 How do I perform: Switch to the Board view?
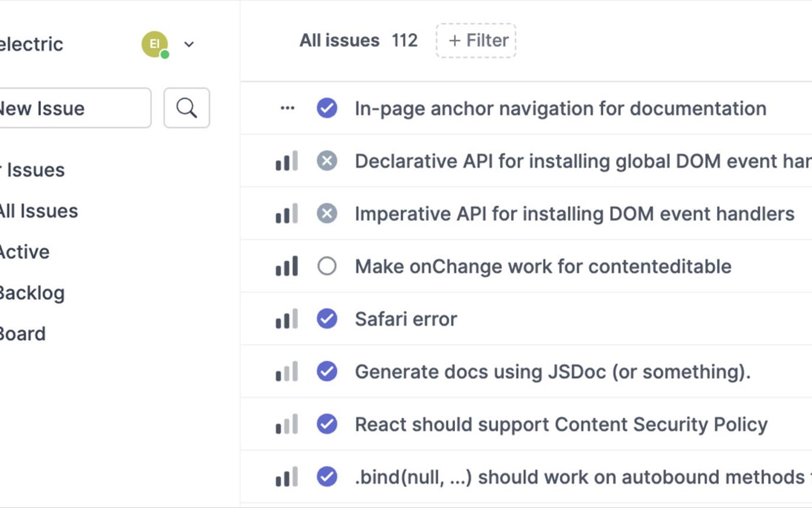22,334
